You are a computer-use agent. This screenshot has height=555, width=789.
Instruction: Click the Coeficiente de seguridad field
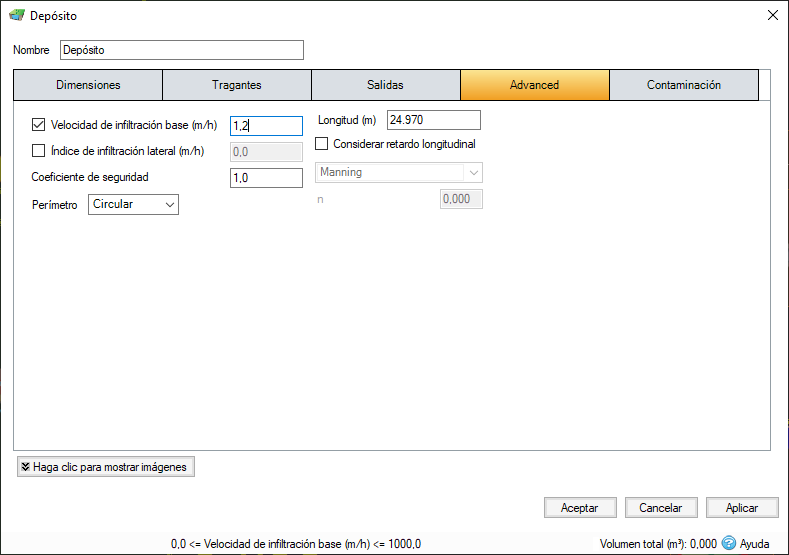[266, 178]
